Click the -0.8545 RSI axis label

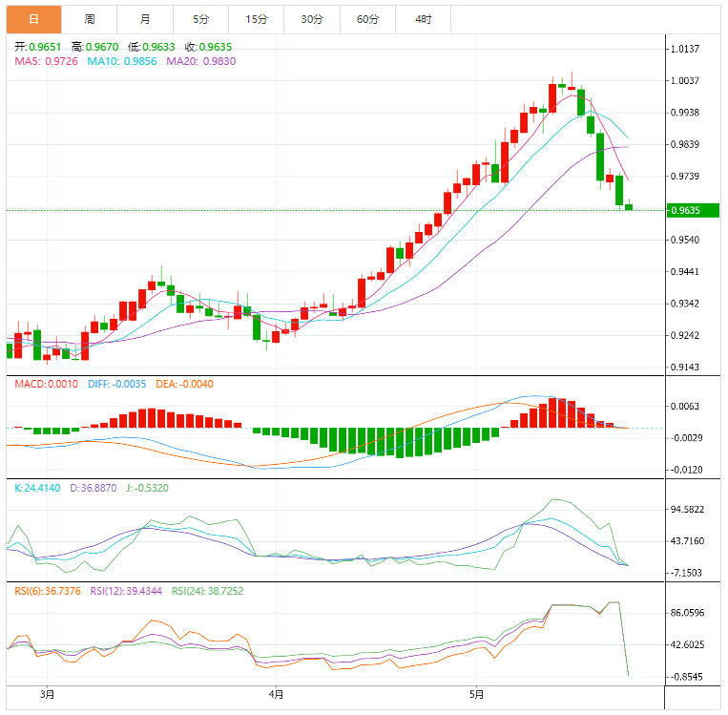687,678
